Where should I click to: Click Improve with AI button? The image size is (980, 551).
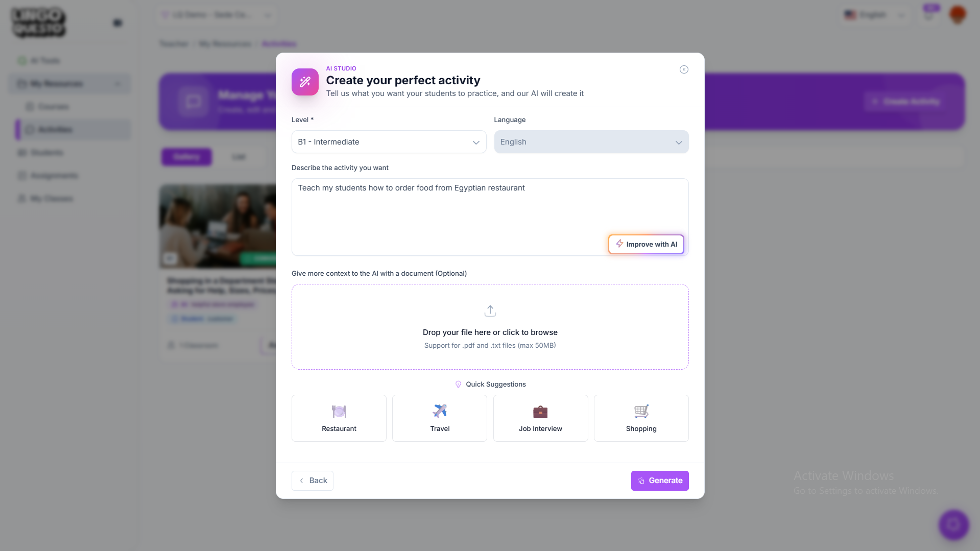[646, 244]
